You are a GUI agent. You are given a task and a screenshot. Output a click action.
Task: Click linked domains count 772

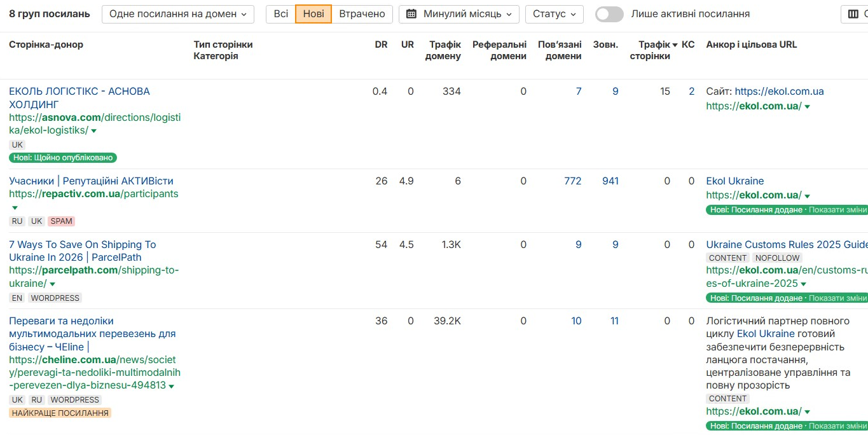click(x=572, y=181)
